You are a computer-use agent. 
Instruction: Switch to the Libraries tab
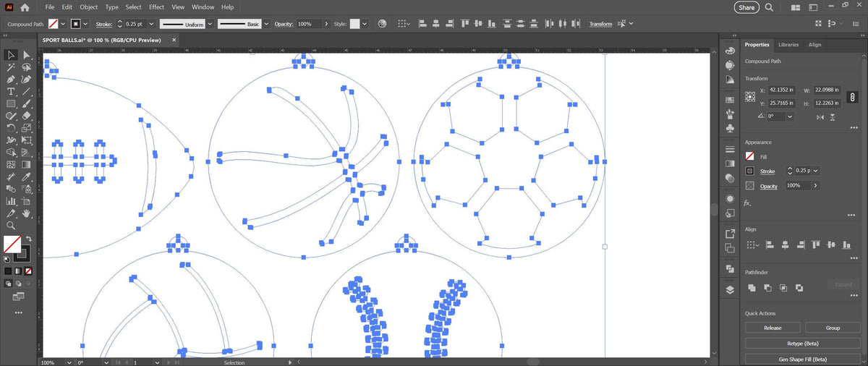[788, 45]
